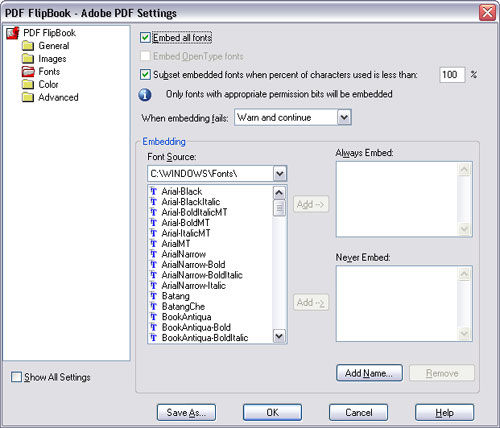The width and height of the screenshot is (500, 428).
Task: Select the Images settings page
Action: [x=52, y=59]
